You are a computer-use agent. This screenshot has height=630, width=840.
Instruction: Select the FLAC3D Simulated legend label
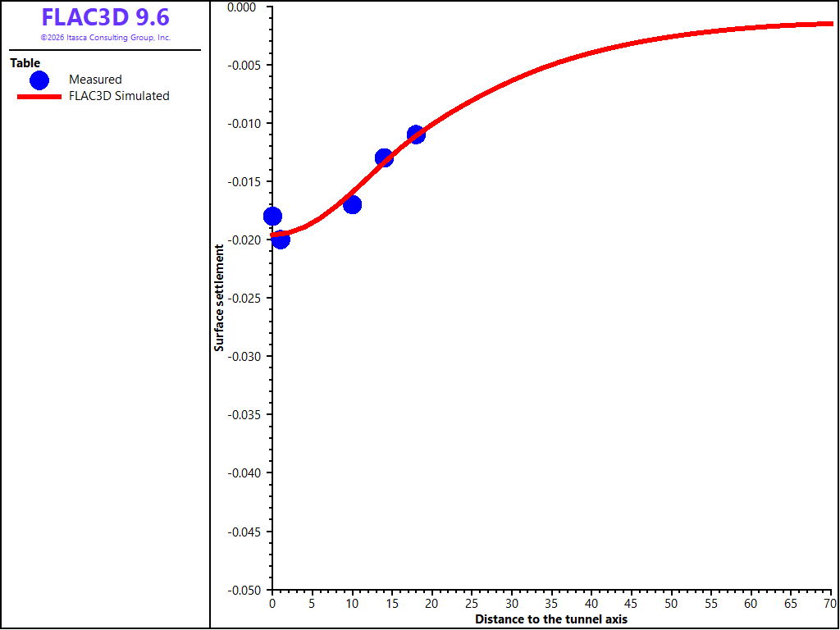click(x=119, y=97)
